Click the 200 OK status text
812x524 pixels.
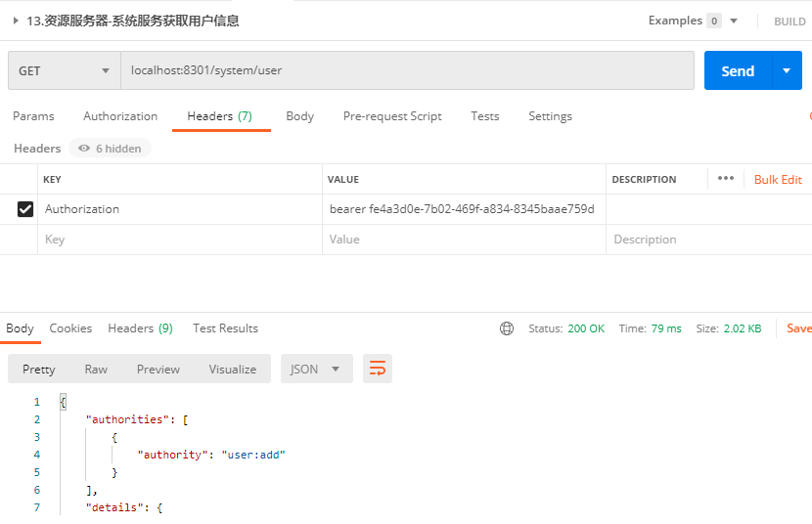pyautogui.click(x=586, y=328)
